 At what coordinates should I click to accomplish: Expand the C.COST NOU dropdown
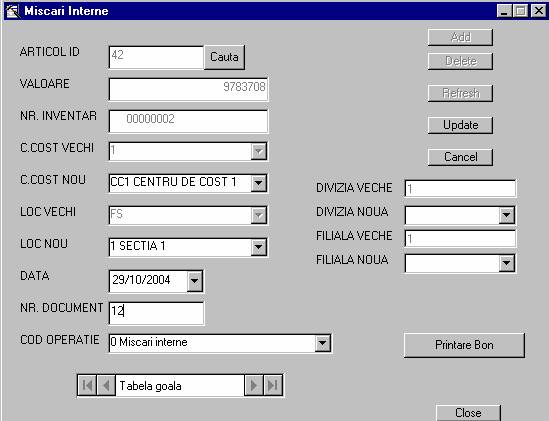click(x=259, y=183)
